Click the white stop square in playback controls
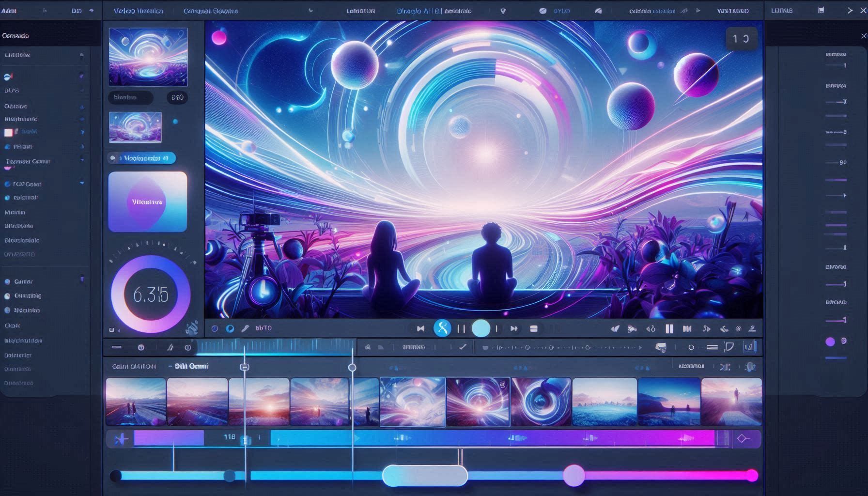Image resolution: width=868 pixels, height=496 pixels. click(534, 328)
